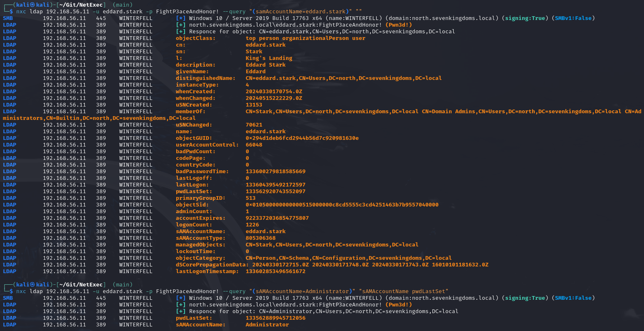Image resolution: width=644 pixels, height=331 pixels.
Task: Click the dSCorePropagationData attribute label
Action: point(210,264)
